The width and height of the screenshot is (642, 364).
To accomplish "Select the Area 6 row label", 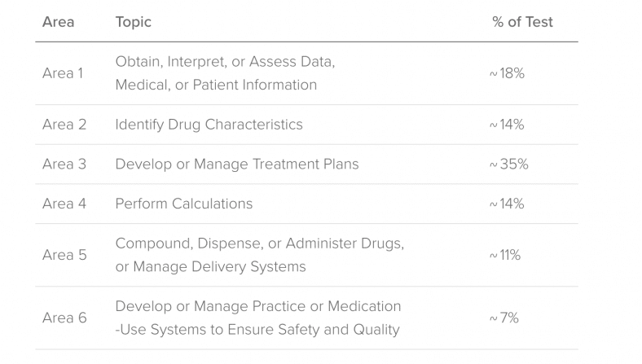I will 64,318.
